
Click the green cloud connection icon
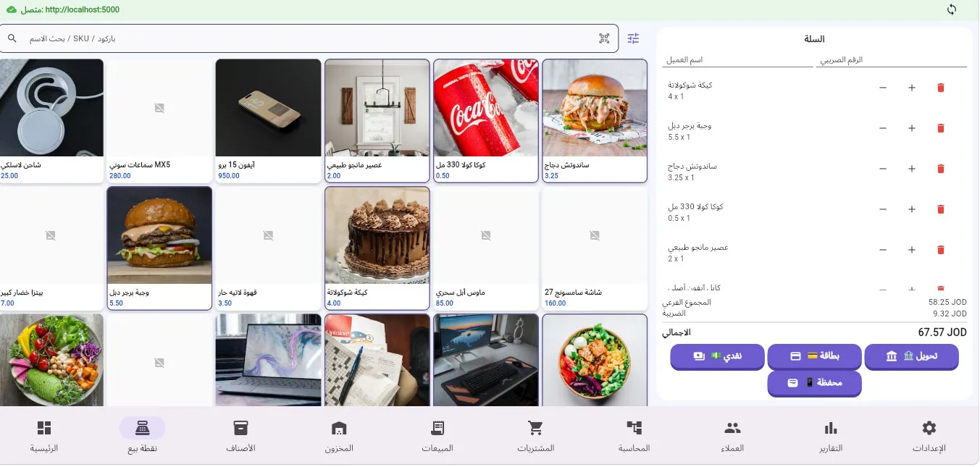pyautogui.click(x=12, y=9)
